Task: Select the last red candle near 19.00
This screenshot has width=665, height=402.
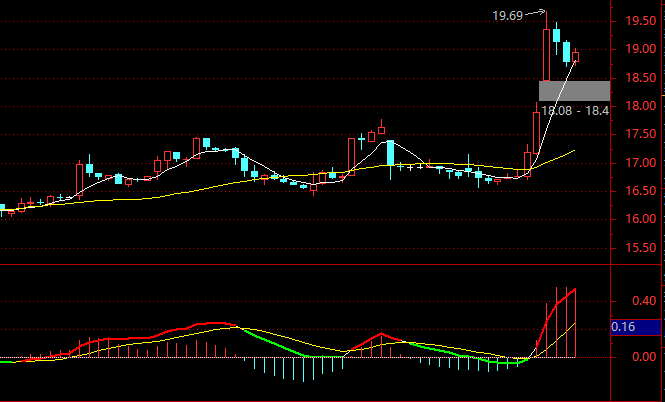Action: tap(575, 57)
